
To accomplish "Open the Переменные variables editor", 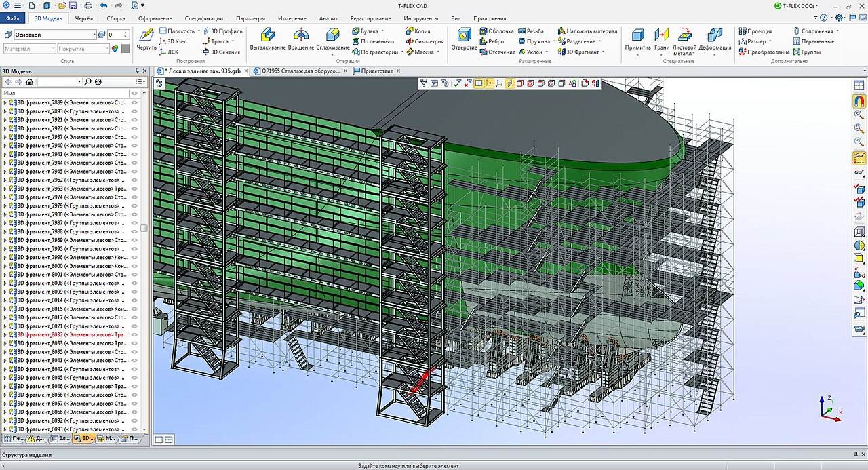I will point(812,41).
